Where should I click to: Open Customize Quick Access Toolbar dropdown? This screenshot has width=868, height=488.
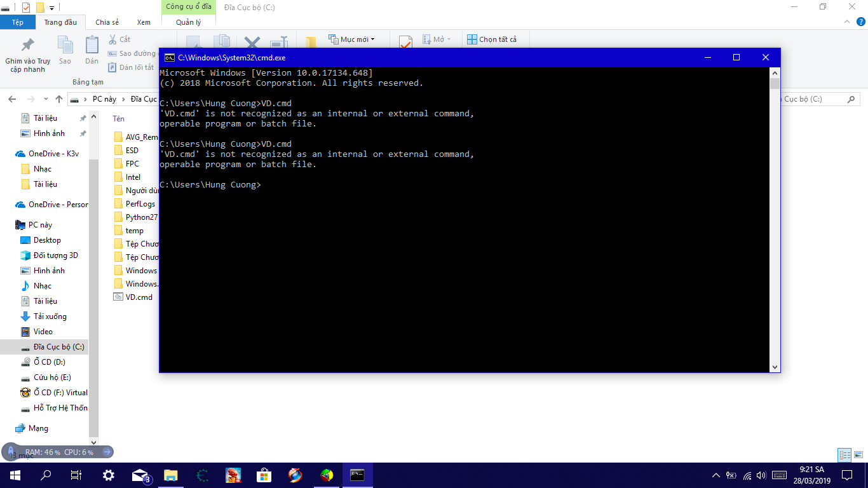51,8
